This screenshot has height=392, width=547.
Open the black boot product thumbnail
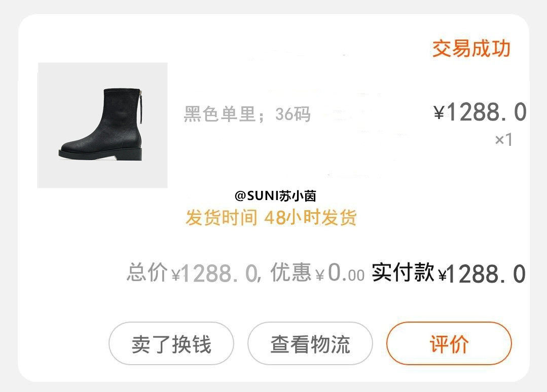tap(102, 125)
